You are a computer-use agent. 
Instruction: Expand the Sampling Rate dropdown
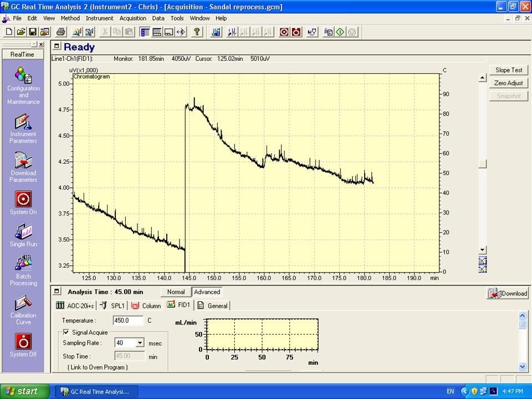140,343
